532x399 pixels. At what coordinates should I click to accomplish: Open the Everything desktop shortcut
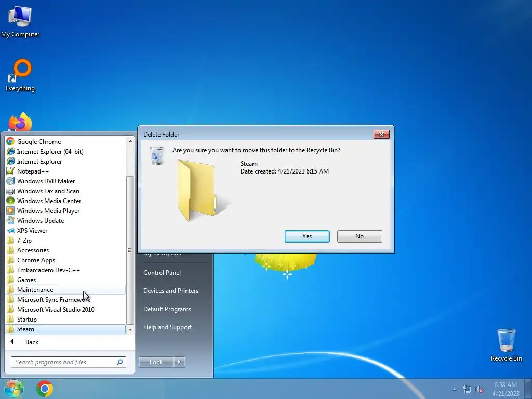(x=20, y=75)
